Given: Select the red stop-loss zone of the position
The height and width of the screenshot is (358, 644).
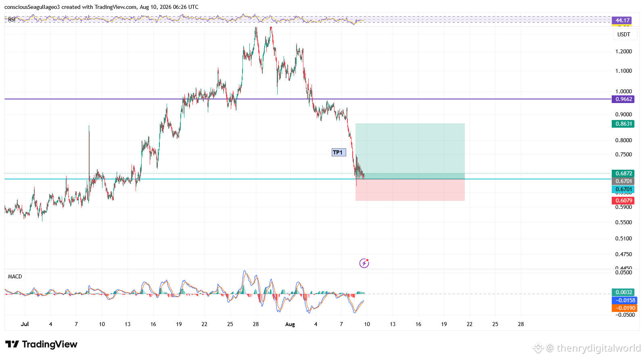Looking at the screenshot, I should click(x=410, y=190).
